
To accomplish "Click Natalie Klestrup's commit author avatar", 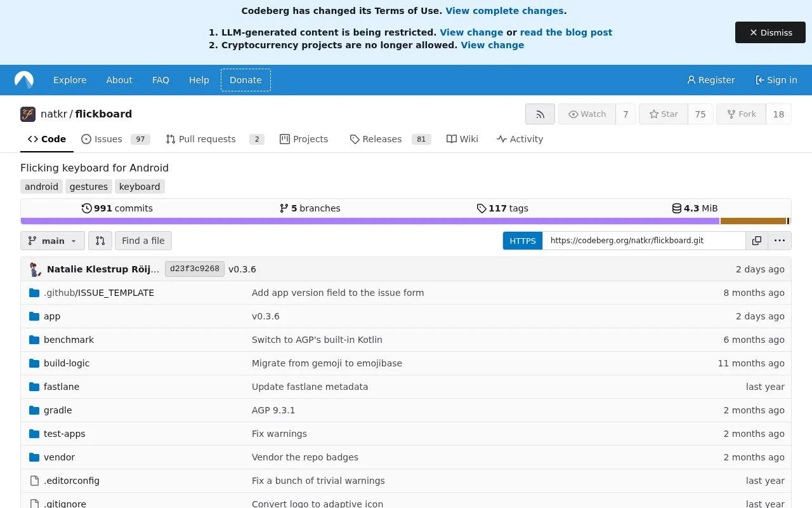I will point(36,269).
